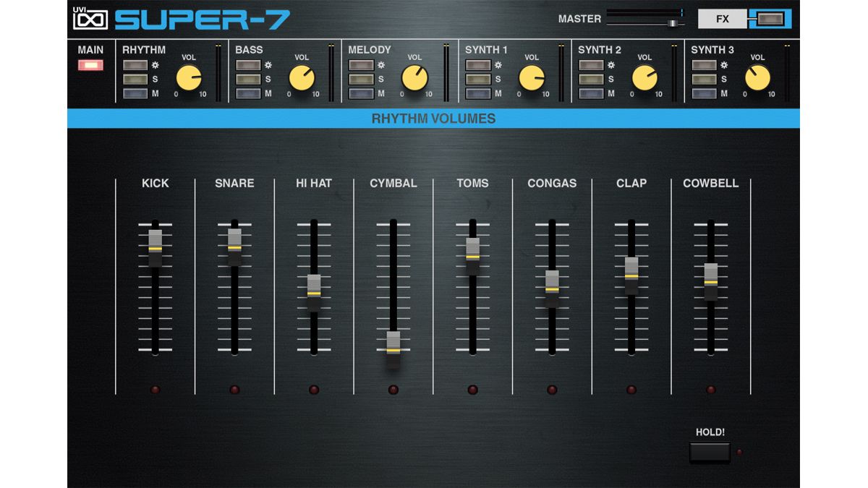Click the KICK volume fader handle
This screenshot has width=868, height=488.
[155, 248]
